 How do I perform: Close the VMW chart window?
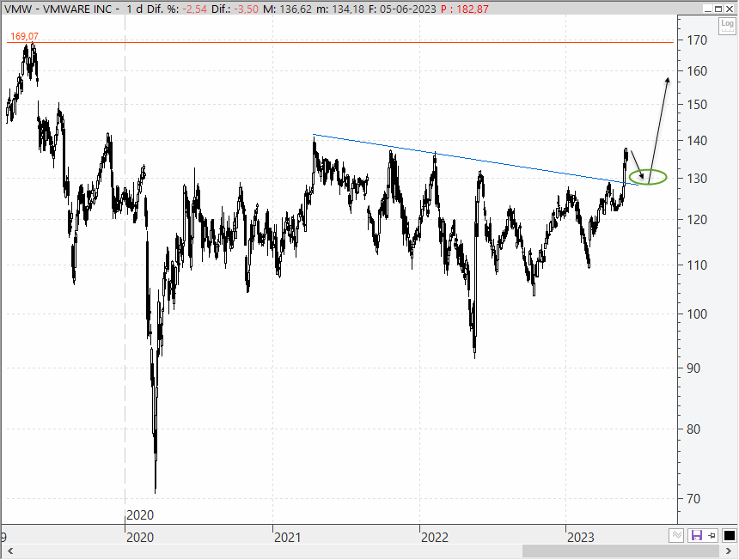[730, 9]
